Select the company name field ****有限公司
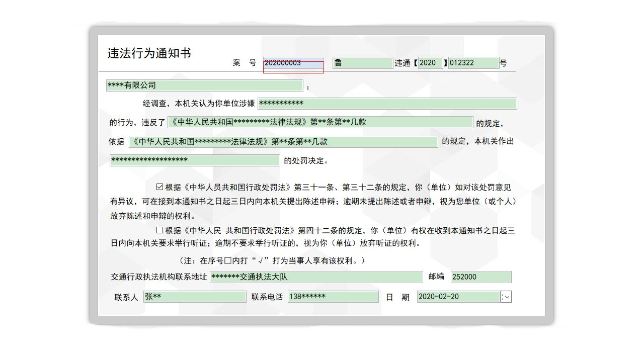The height and width of the screenshot is (362, 644). tap(204, 85)
